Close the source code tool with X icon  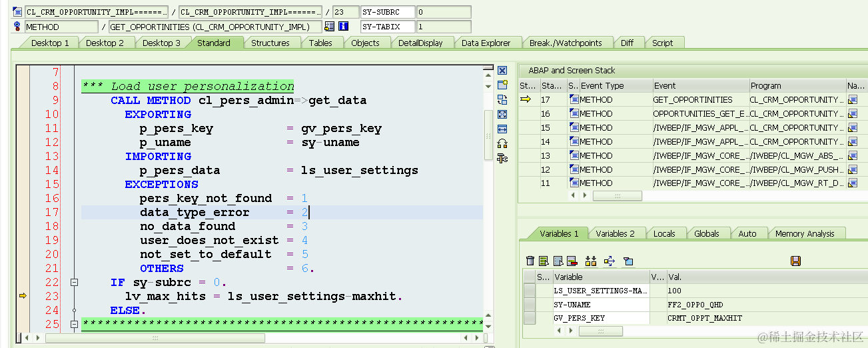click(502, 70)
